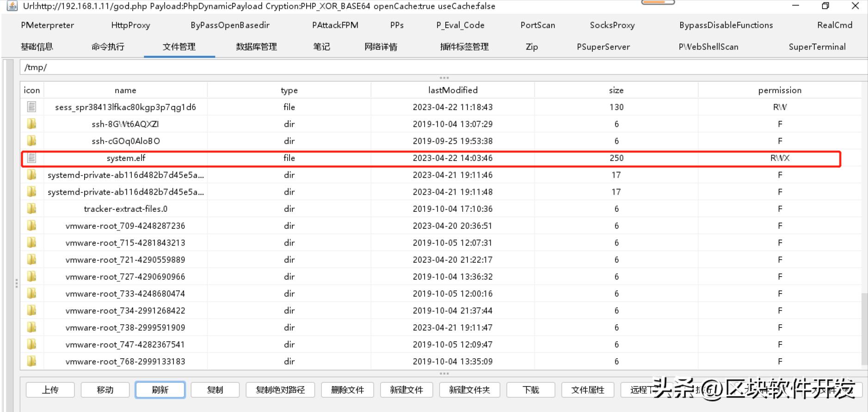Click the /tmp/ path input field
Image resolution: width=868 pixels, height=412 pixels.
(416, 68)
